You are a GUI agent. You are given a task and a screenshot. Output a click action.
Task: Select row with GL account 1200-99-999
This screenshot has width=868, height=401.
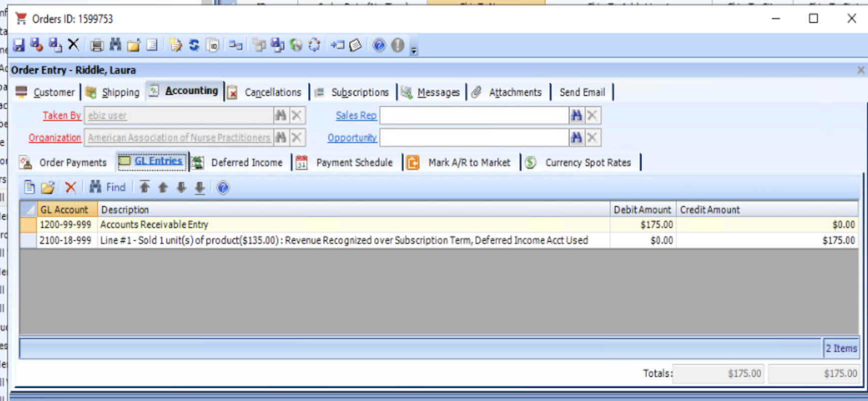click(439, 224)
